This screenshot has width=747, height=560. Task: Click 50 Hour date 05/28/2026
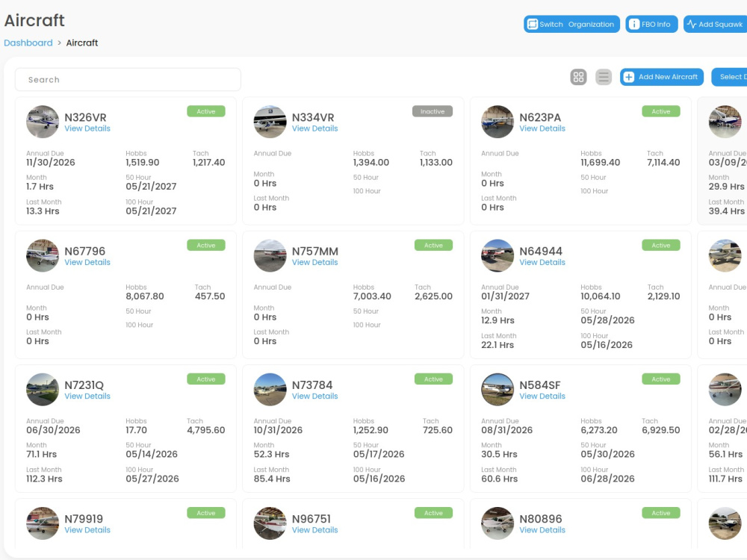(x=607, y=320)
